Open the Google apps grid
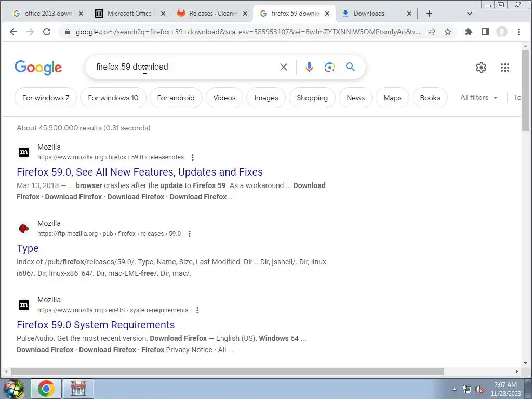Screen dimensions: 532x399 tap(505, 68)
